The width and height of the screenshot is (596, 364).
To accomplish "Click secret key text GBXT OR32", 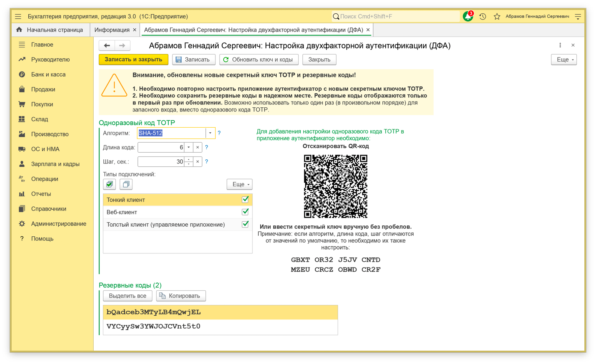I will [312, 260].
